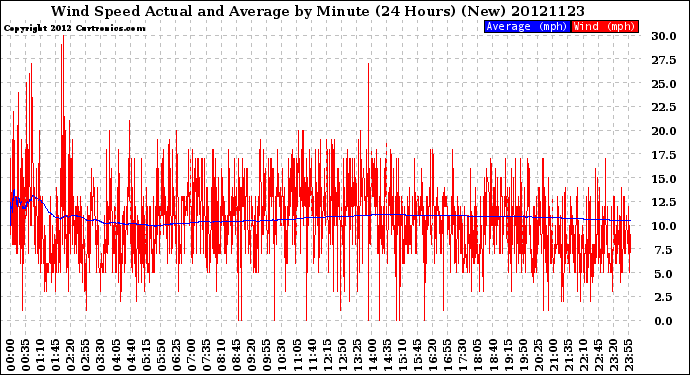
Task: Click the 06:25 time axis label
Action: coord(176,355)
